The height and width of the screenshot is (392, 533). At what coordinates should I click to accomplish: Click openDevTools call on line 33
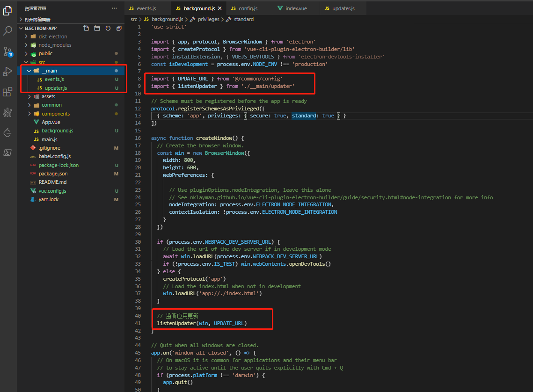click(307, 264)
